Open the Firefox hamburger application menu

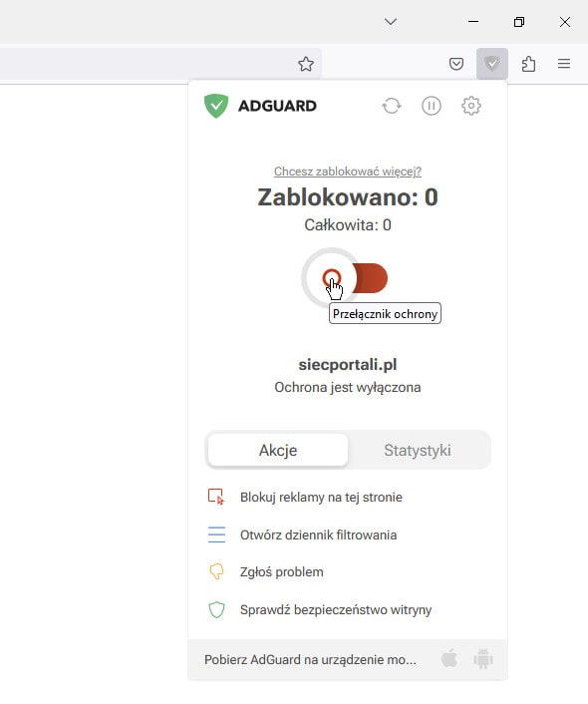click(x=564, y=64)
